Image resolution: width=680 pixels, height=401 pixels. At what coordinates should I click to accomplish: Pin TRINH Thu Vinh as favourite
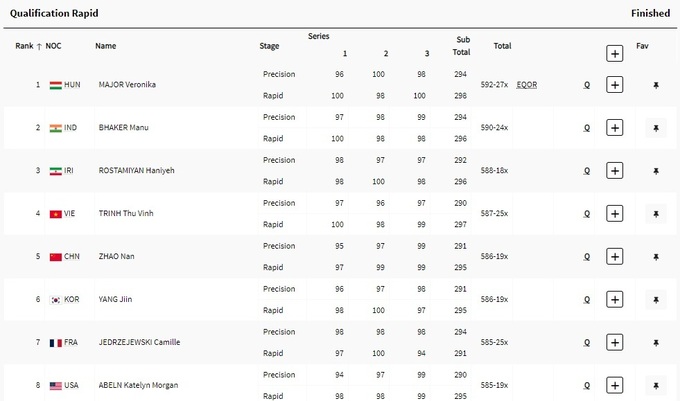[656, 214]
